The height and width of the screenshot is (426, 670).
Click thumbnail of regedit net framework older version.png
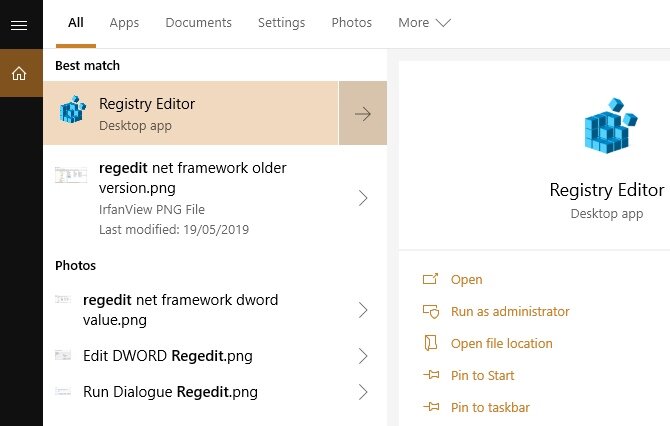point(71,175)
